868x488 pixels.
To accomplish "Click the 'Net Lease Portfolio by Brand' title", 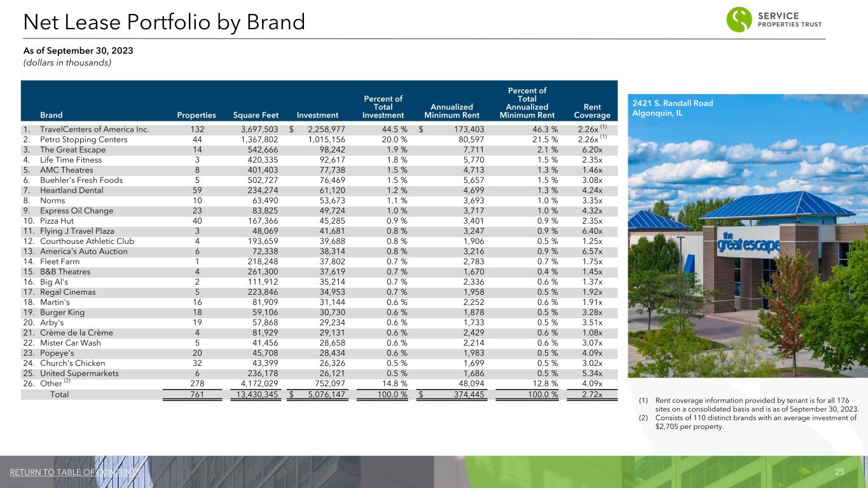I will pyautogui.click(x=164, y=22).
